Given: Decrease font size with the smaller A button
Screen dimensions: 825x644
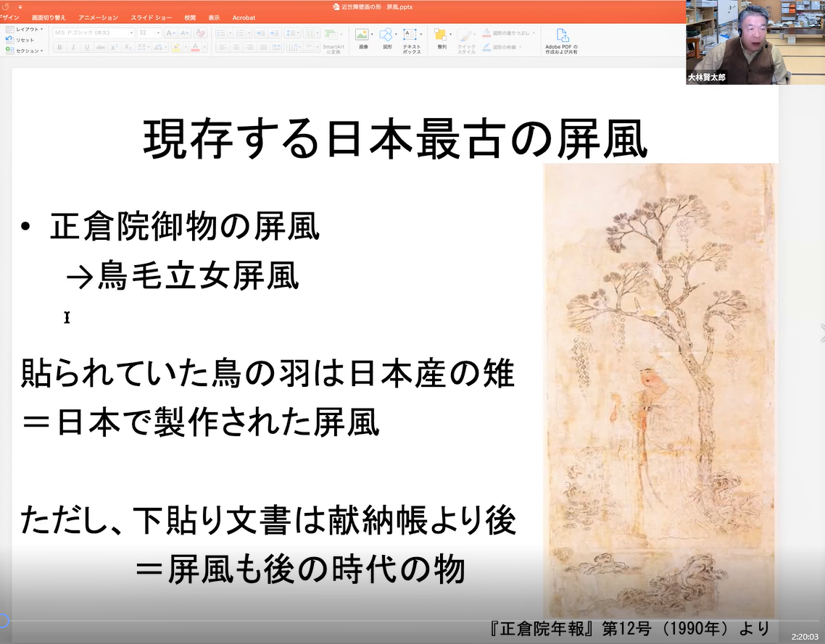Looking at the screenshot, I should 185,33.
